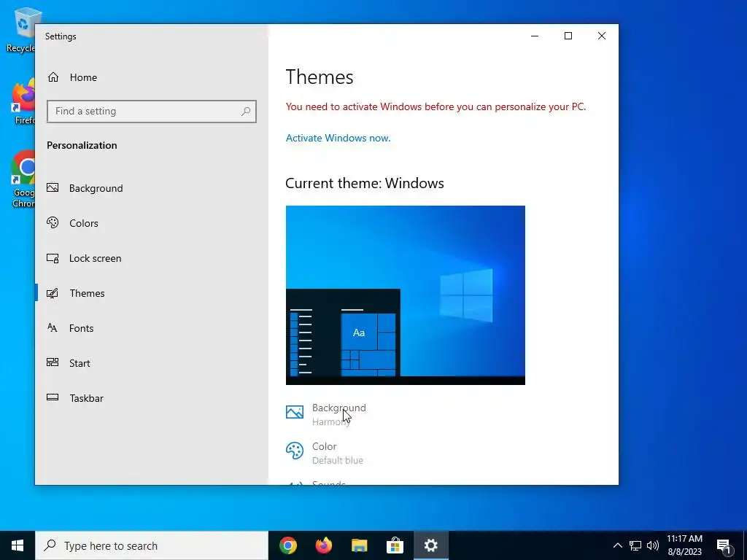Launch Firefox from the taskbar
The height and width of the screenshot is (560, 747).
coord(323,545)
